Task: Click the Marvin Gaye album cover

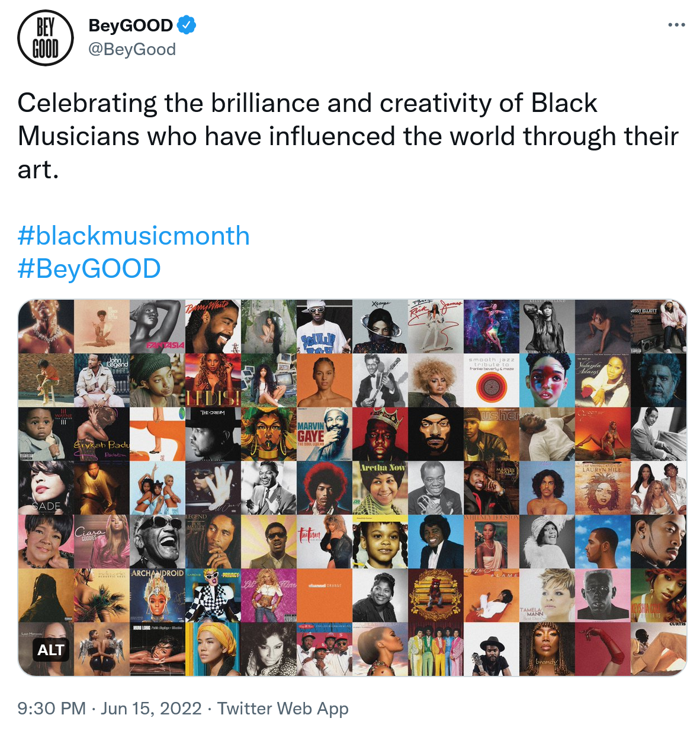Action: click(x=324, y=434)
